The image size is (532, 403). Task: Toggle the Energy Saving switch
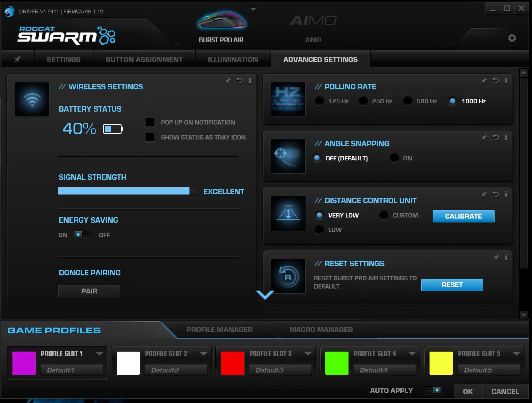82,235
